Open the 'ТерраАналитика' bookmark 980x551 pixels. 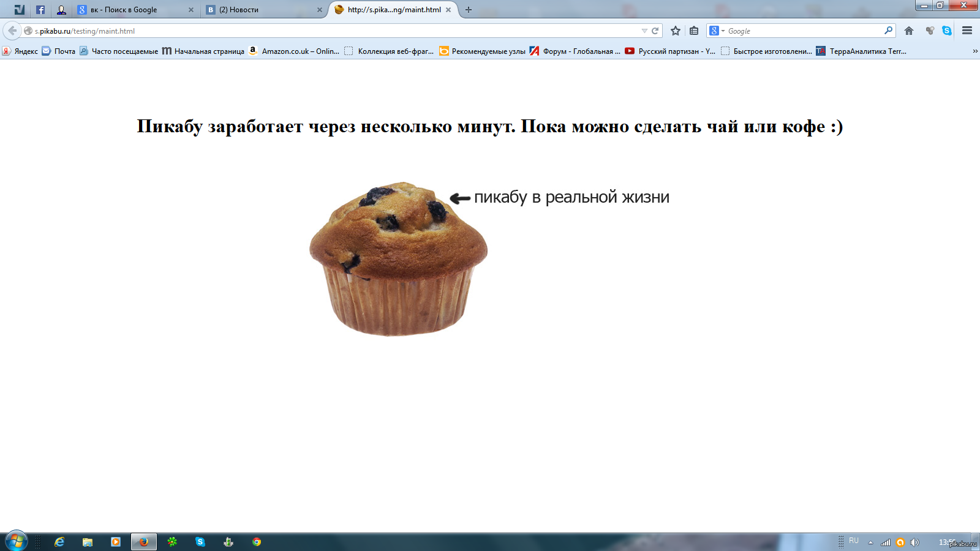click(861, 51)
